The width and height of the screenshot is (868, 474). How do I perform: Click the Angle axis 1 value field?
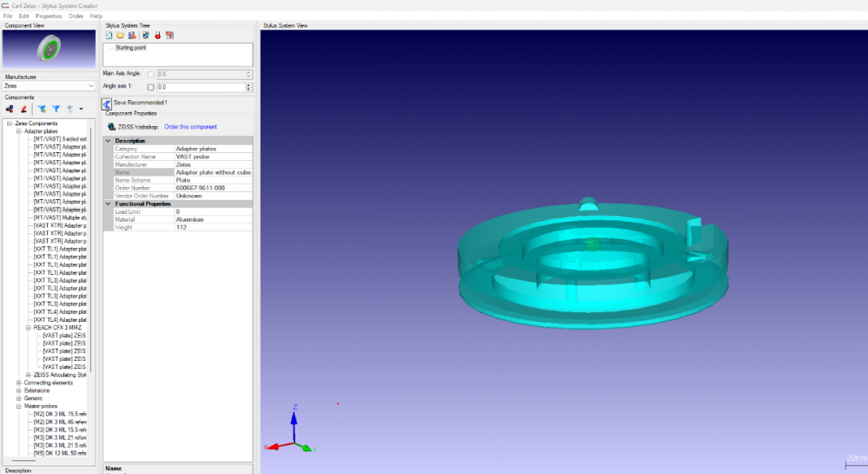[200, 87]
